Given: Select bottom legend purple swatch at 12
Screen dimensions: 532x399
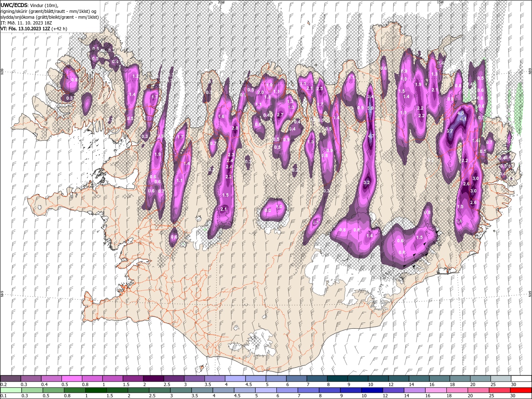Looking at the screenshot, I should pyautogui.click(x=393, y=390).
